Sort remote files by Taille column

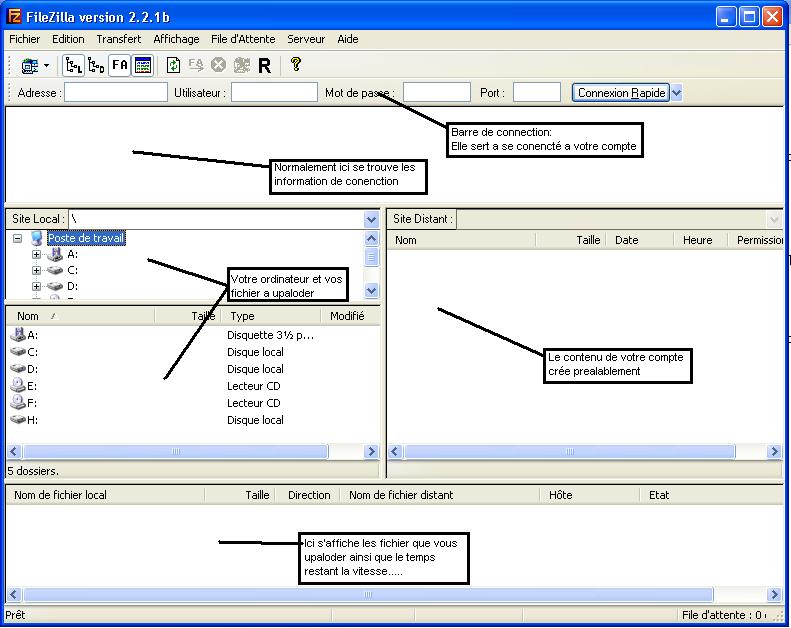[x=572, y=241]
